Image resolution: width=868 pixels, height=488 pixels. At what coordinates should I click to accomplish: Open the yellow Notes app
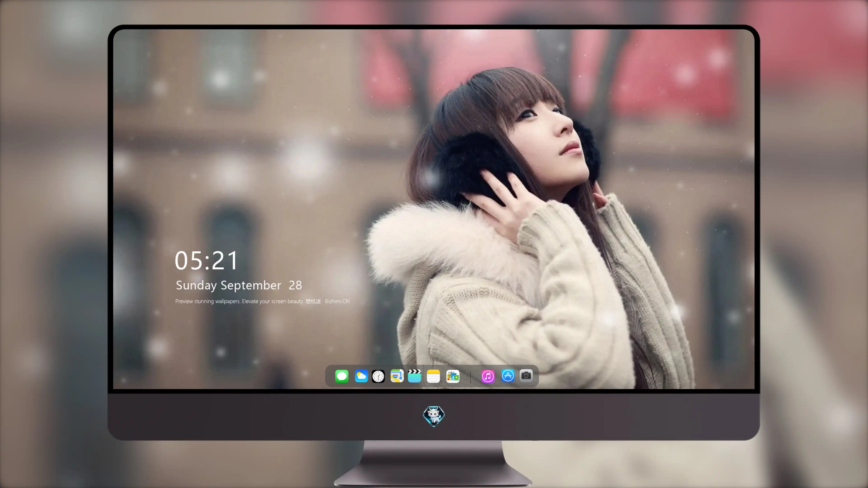(x=433, y=376)
